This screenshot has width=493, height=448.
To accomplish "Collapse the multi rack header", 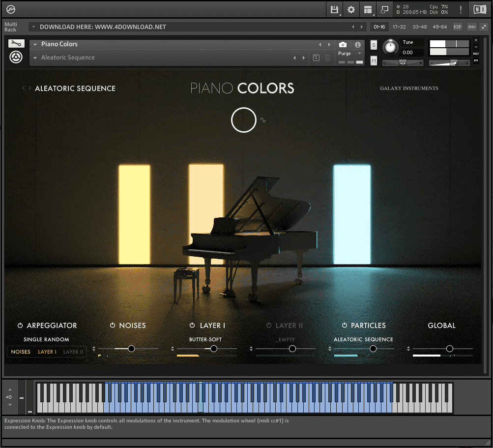I will click(484, 27).
